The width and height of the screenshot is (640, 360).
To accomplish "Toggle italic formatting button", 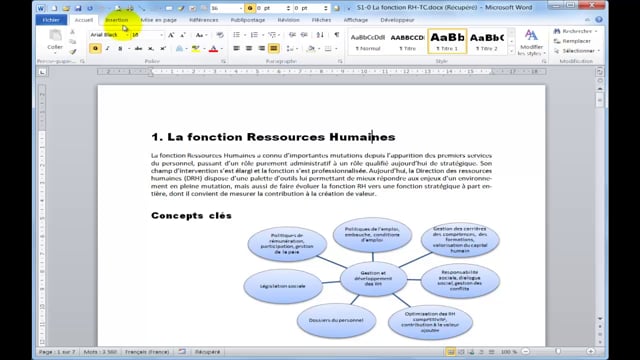I will (x=107, y=49).
